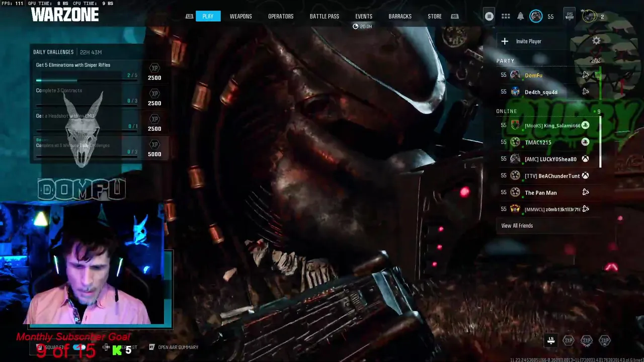Image resolution: width=644 pixels, height=362 pixels.
Task: Open social panel settings gear
Action: pos(596,41)
